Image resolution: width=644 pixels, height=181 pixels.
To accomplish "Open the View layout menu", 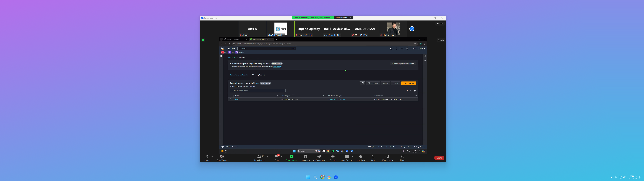I will 440,24.
